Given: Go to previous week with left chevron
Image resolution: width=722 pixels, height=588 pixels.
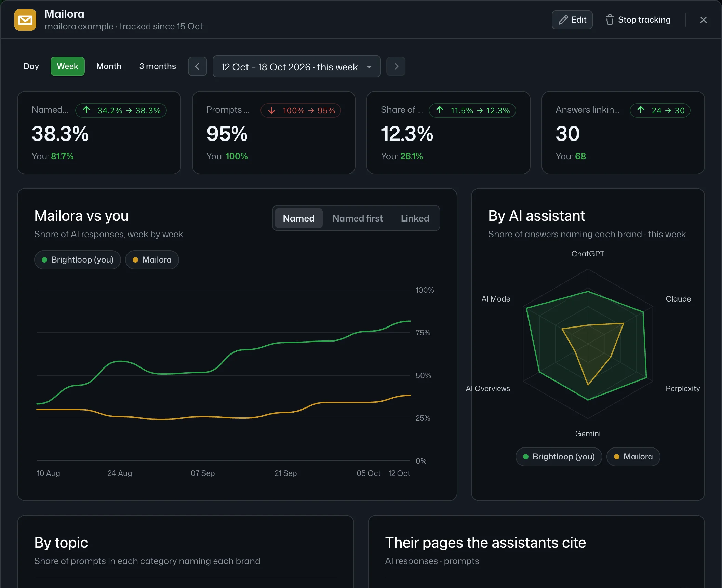Looking at the screenshot, I should coord(197,66).
